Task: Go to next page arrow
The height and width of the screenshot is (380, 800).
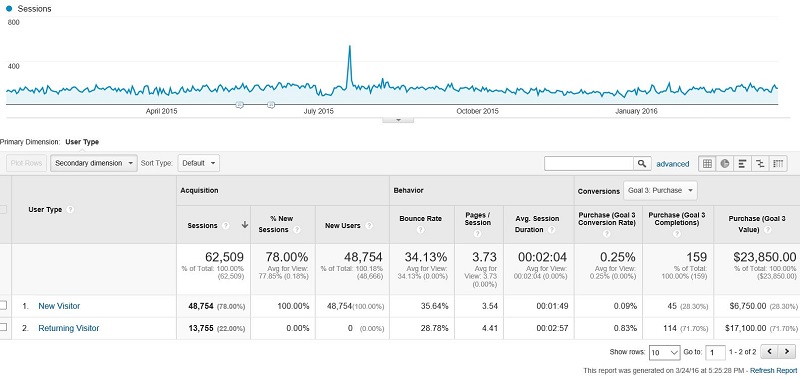Action: pos(787,351)
